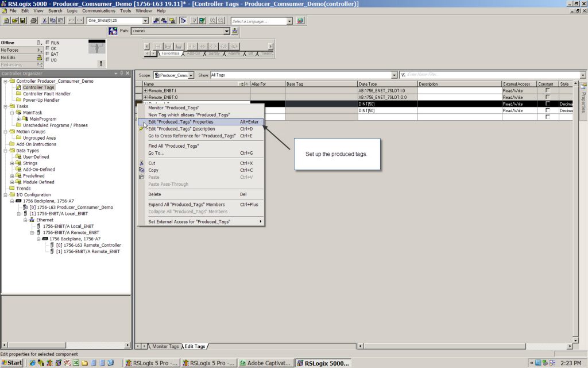Click the Print toolbar icon

[x=34, y=21]
